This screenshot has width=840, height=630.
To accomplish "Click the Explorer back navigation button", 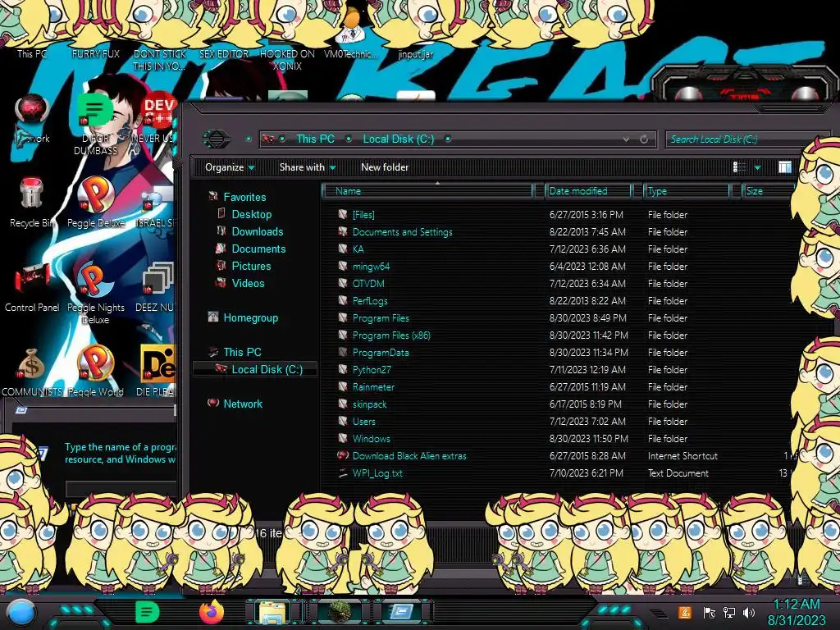I will [x=217, y=139].
